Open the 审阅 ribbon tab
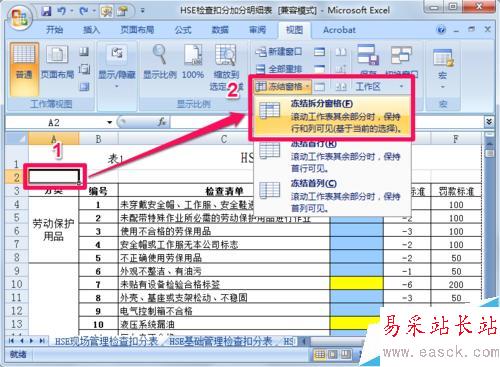This screenshot has height=367, width=500. coord(257,30)
